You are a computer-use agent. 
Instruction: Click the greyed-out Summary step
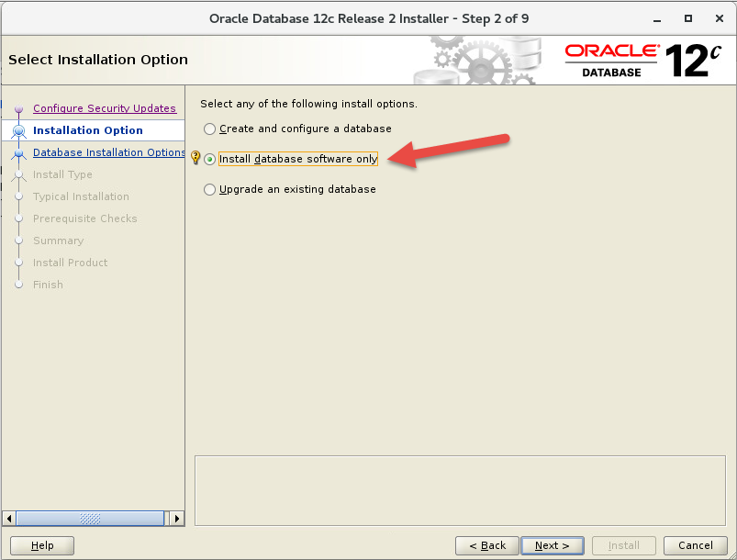(x=59, y=241)
